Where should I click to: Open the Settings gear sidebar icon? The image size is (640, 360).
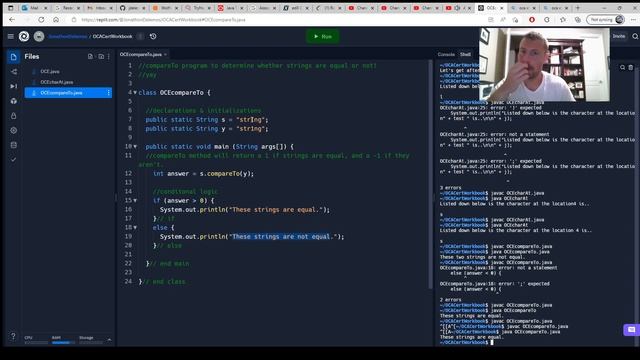coord(13,131)
